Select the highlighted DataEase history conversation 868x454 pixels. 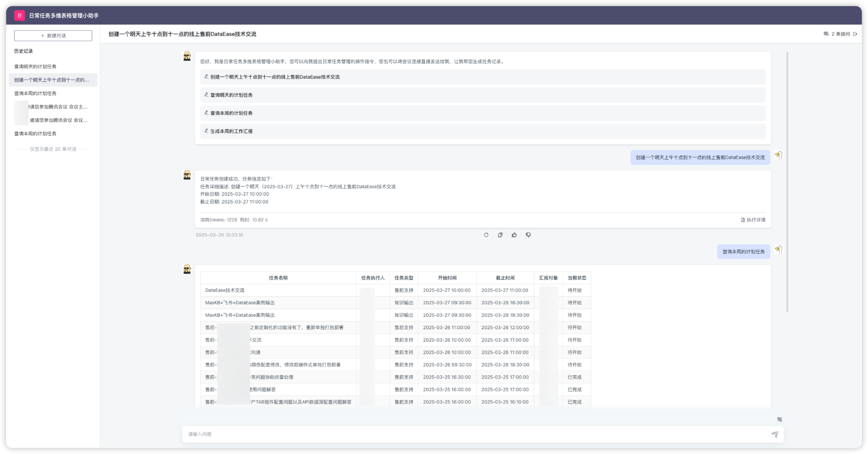52,80
